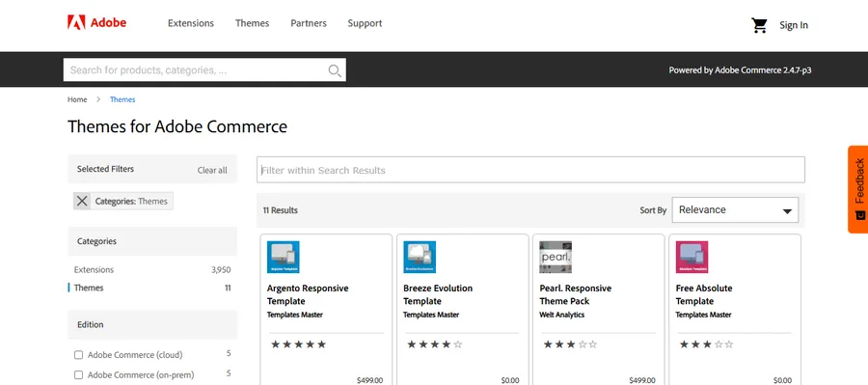Clear all selected filters

[212, 170]
